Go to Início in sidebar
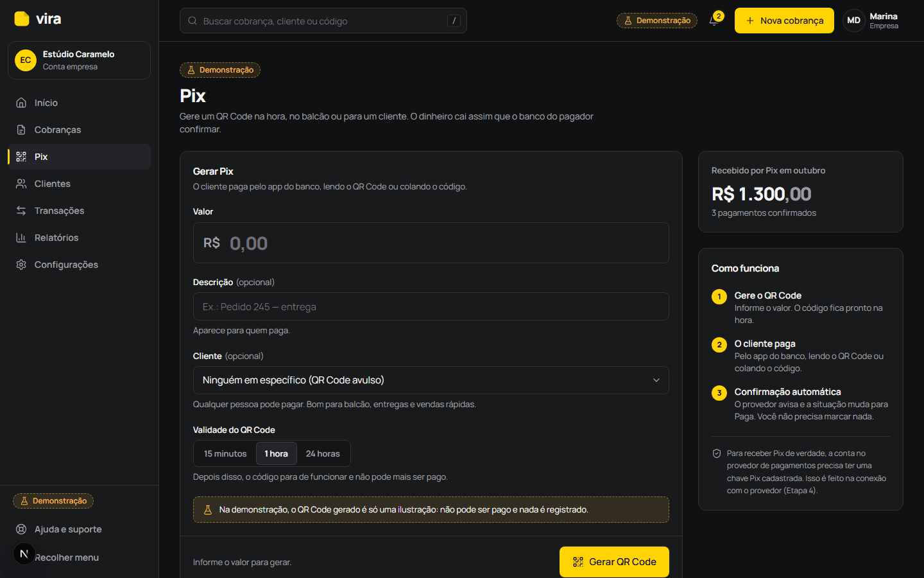The width and height of the screenshot is (924, 578). [x=79, y=103]
